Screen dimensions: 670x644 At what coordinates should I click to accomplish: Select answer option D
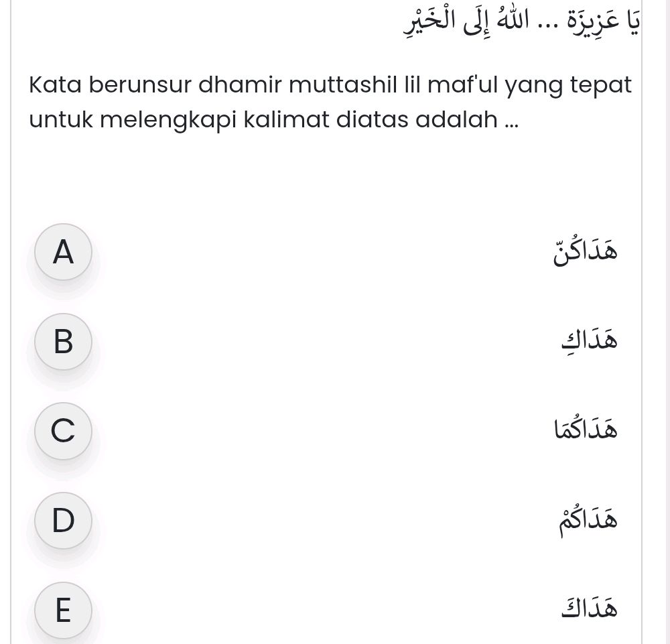point(63,520)
